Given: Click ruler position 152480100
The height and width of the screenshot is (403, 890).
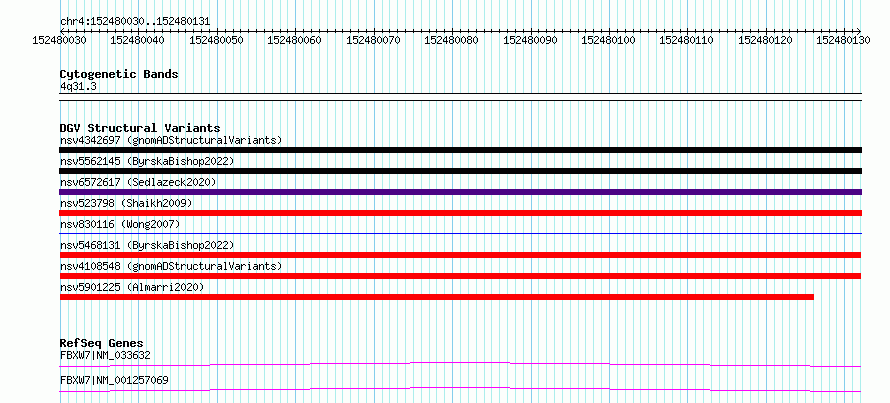Looking at the screenshot, I should tap(609, 40).
